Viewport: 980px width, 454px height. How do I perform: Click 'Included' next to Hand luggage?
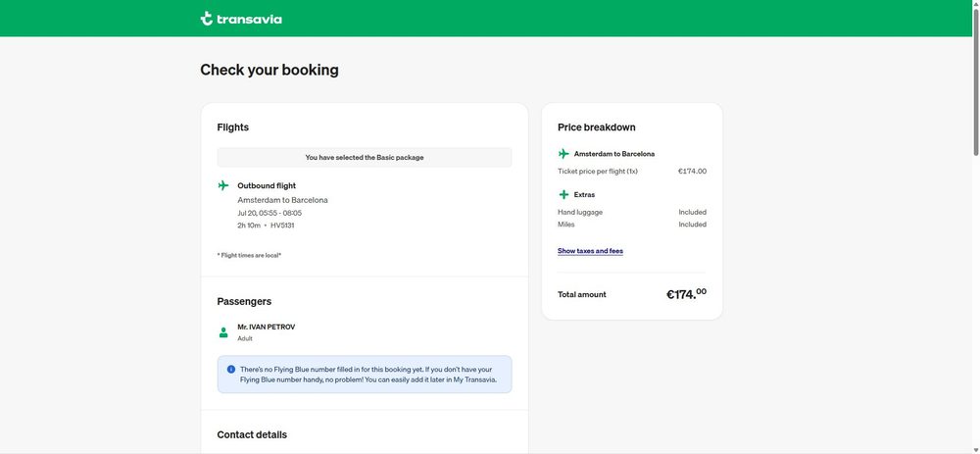point(693,212)
